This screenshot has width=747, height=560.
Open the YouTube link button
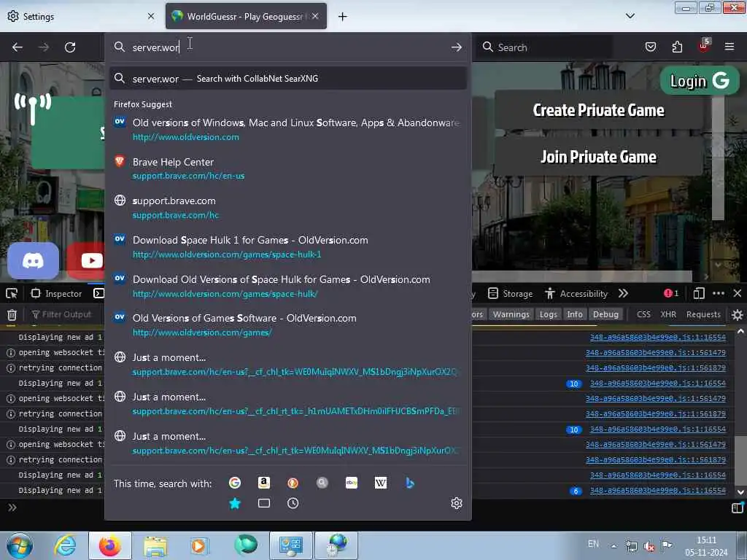click(88, 260)
